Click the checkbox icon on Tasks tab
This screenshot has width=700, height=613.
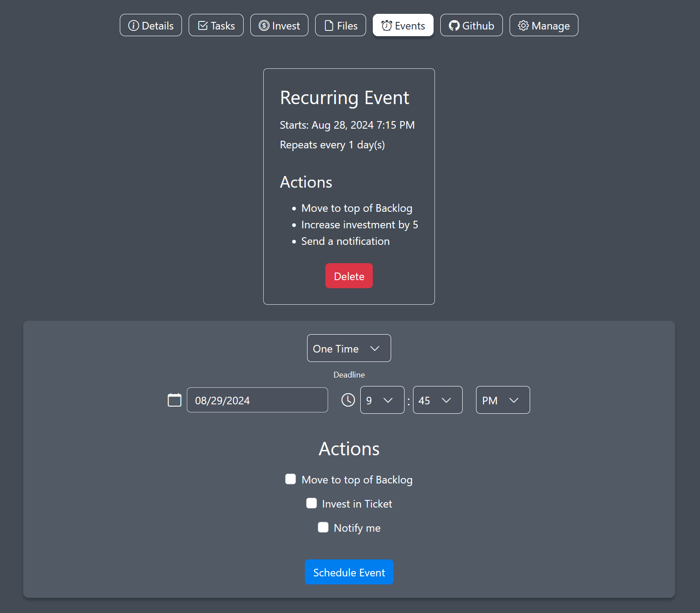point(203,25)
